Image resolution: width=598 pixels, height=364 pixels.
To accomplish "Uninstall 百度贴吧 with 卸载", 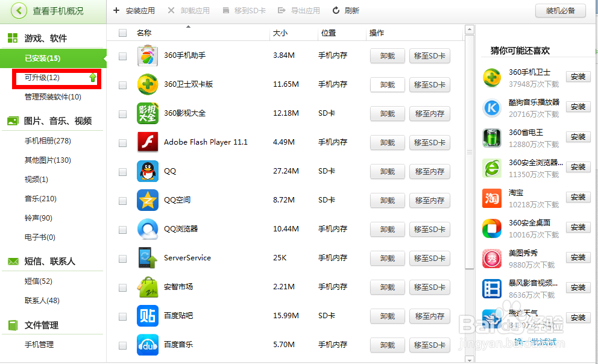I will [388, 316].
